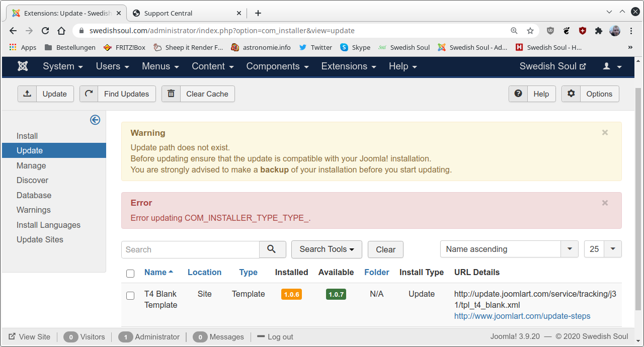
Task: Open the Search Tools dropdown
Action: tap(327, 249)
